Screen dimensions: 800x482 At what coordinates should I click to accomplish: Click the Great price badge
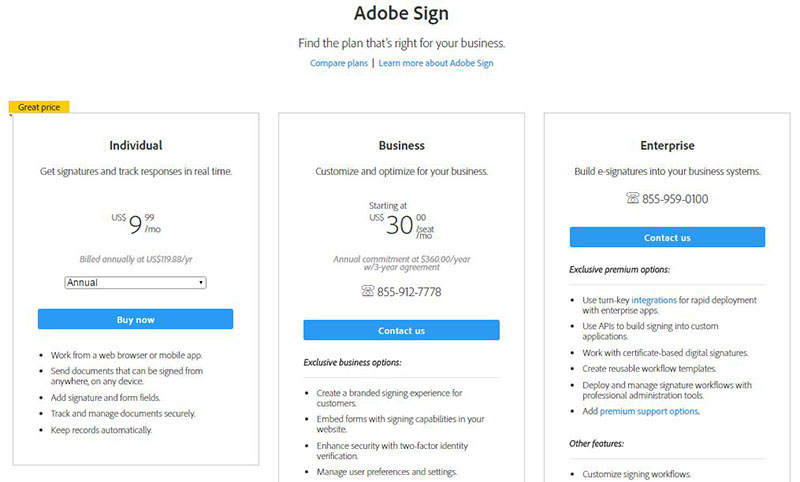tap(39, 107)
